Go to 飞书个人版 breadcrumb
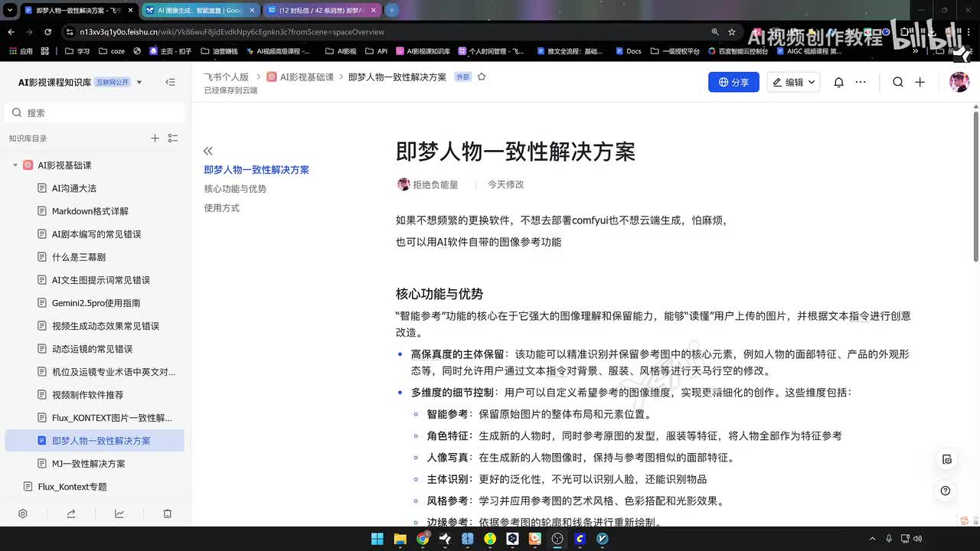This screenshot has width=980, height=551. point(227,77)
